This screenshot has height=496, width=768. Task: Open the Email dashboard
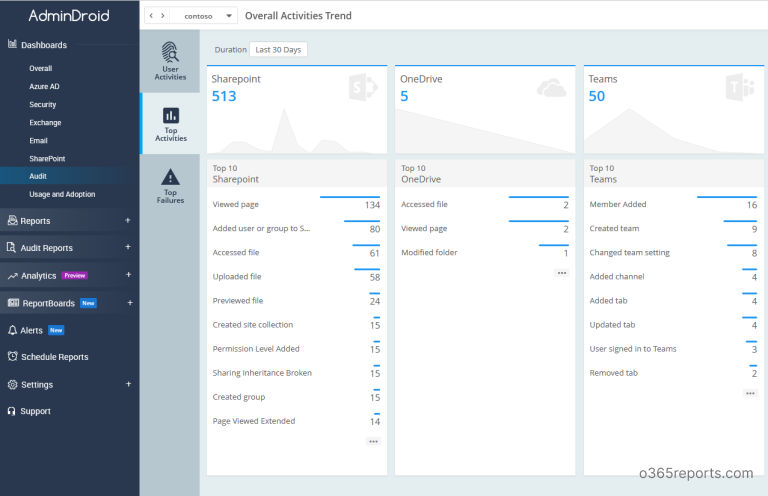tap(38, 141)
